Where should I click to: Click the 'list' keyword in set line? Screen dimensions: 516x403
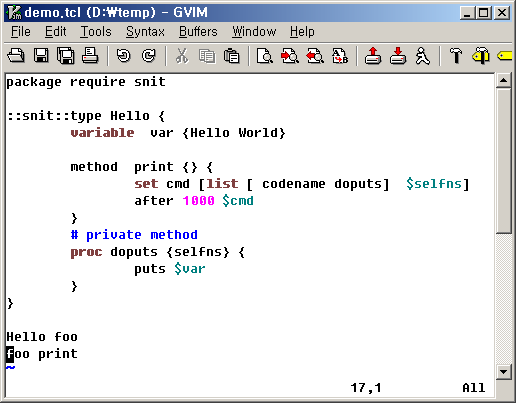point(222,184)
